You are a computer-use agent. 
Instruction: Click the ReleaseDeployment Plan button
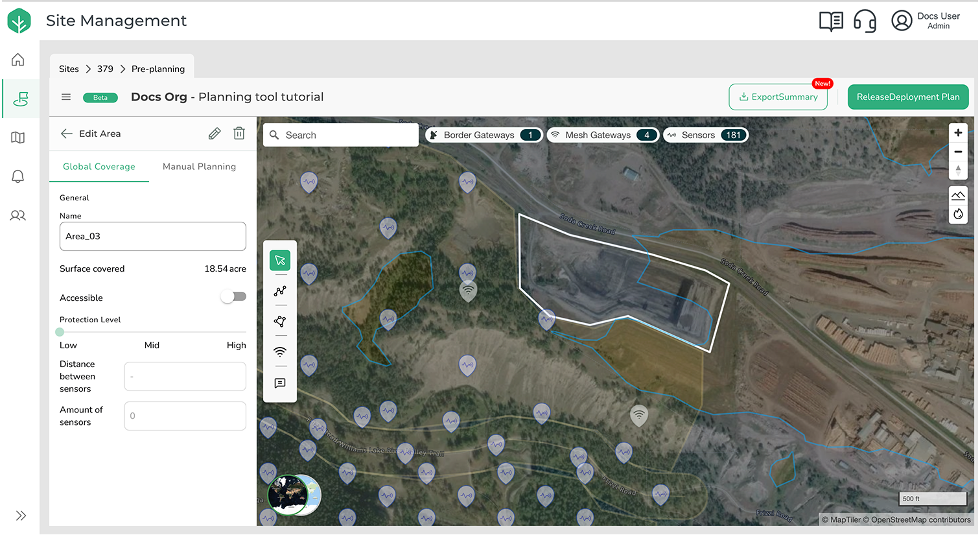click(907, 97)
